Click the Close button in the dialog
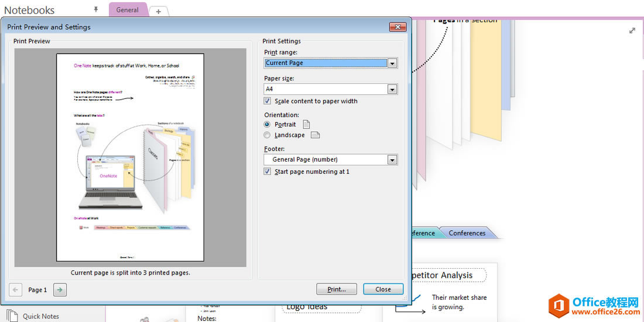Screen dimensions: 644x322 (x=383, y=289)
